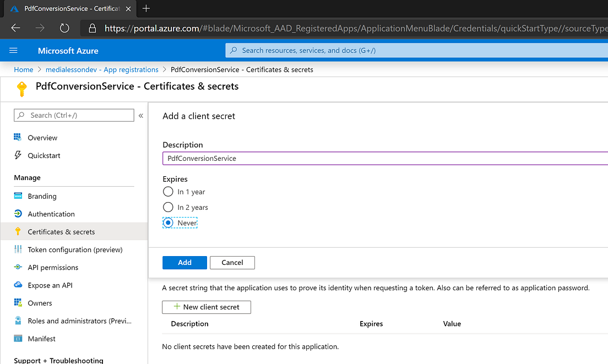Open the Branding settings
Screen dimensions: 608x364
42,196
